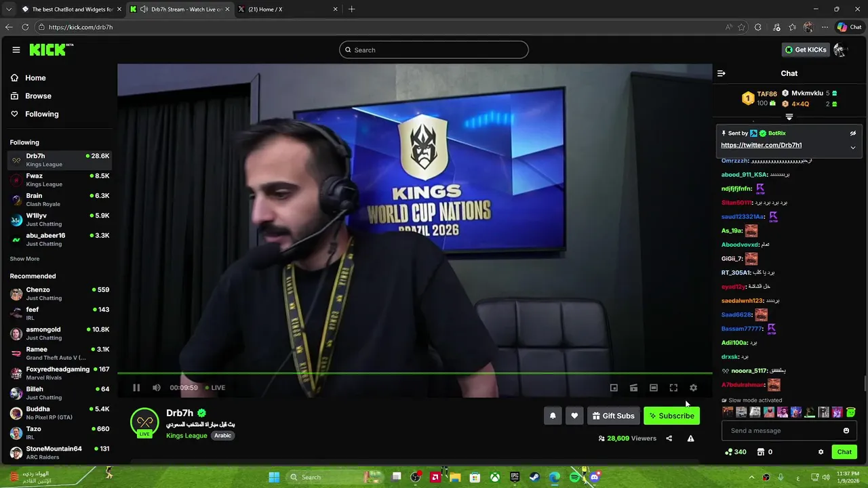
Task: Select the green Kick emote
Action: [850, 412]
